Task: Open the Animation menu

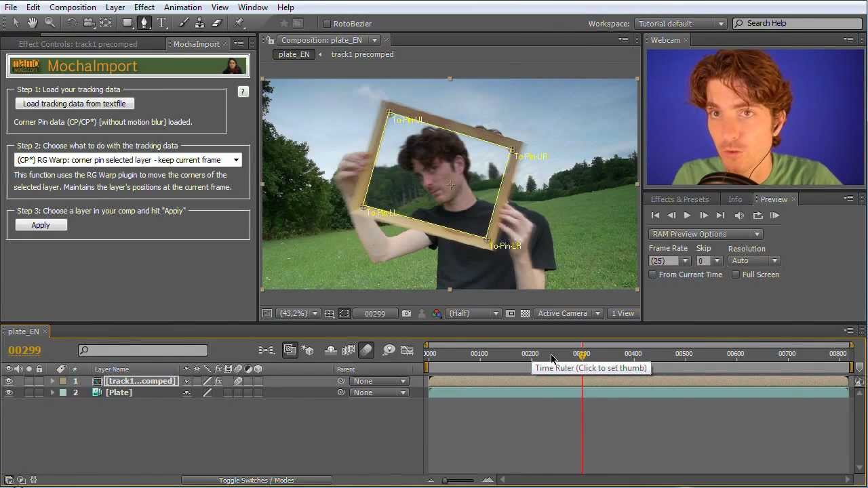Action: point(182,7)
